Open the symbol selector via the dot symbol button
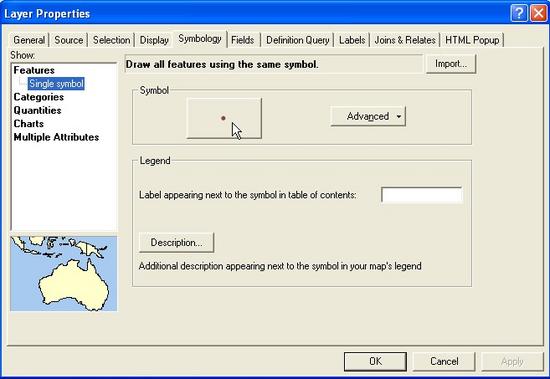 (224, 118)
